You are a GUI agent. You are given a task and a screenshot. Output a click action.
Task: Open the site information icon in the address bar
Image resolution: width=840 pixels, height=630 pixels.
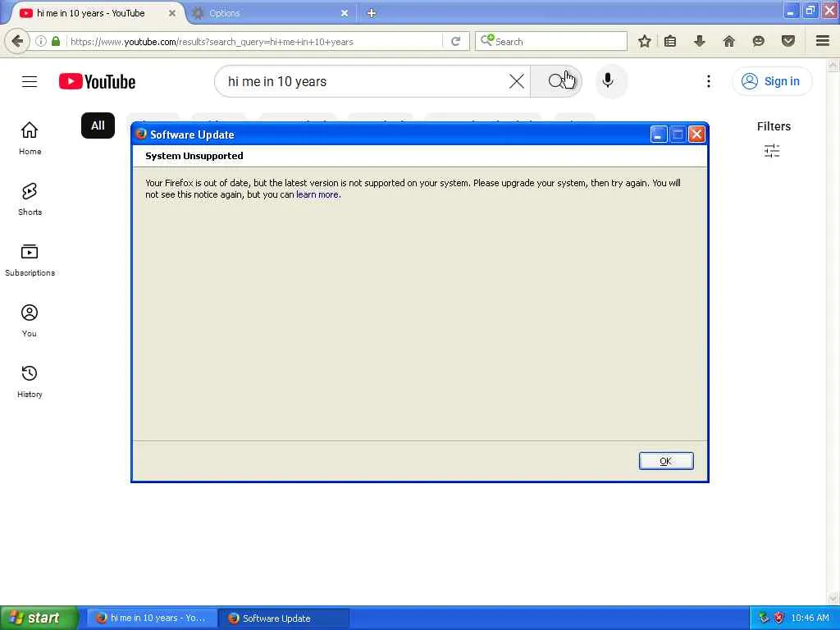click(x=41, y=41)
